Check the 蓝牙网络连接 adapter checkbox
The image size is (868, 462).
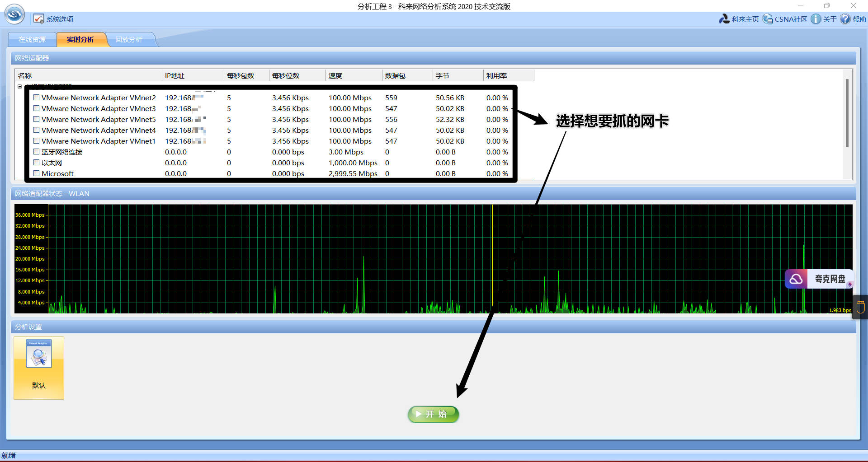36,151
